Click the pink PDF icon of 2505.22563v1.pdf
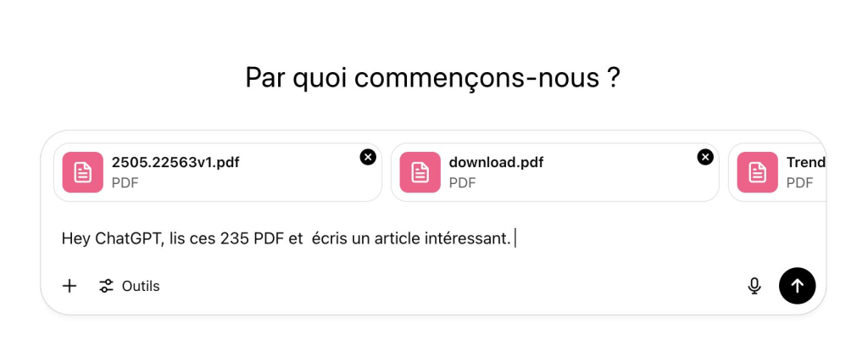This screenshot has width=868, height=363. [x=82, y=172]
